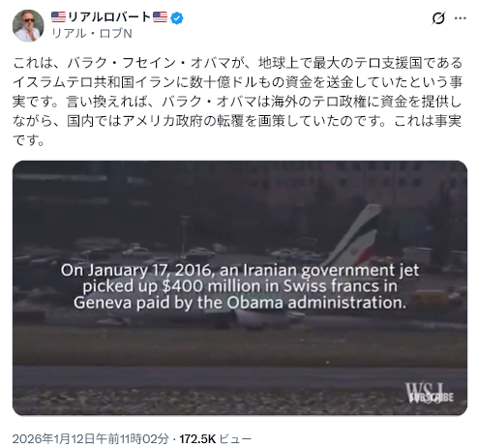Click the author's profile avatar photo
477x448 pixels.
pyautogui.click(x=28, y=26)
